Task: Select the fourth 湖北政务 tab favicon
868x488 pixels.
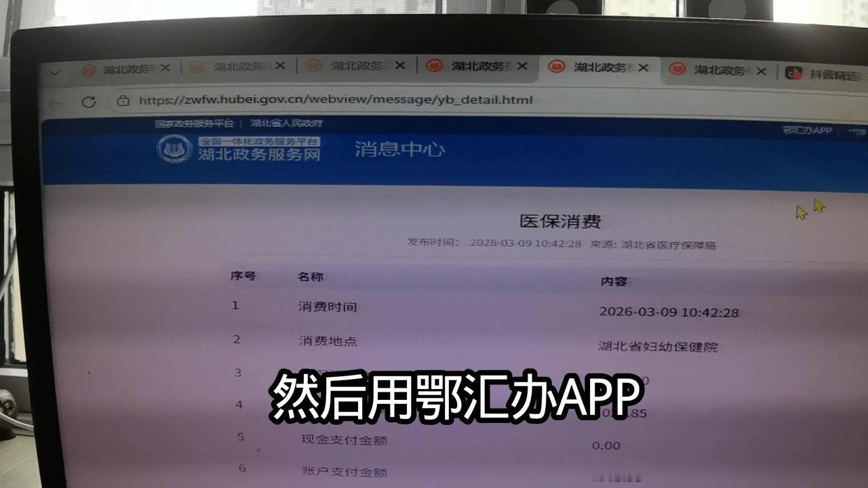Action: 434,66
